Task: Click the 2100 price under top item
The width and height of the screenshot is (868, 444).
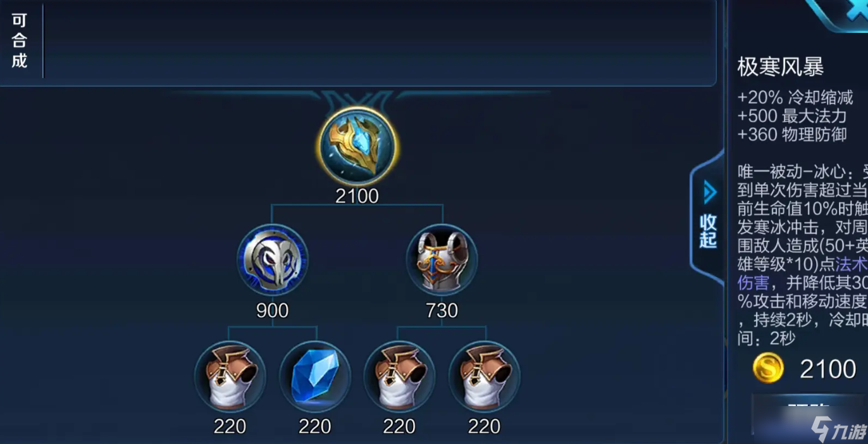Action: tap(357, 196)
